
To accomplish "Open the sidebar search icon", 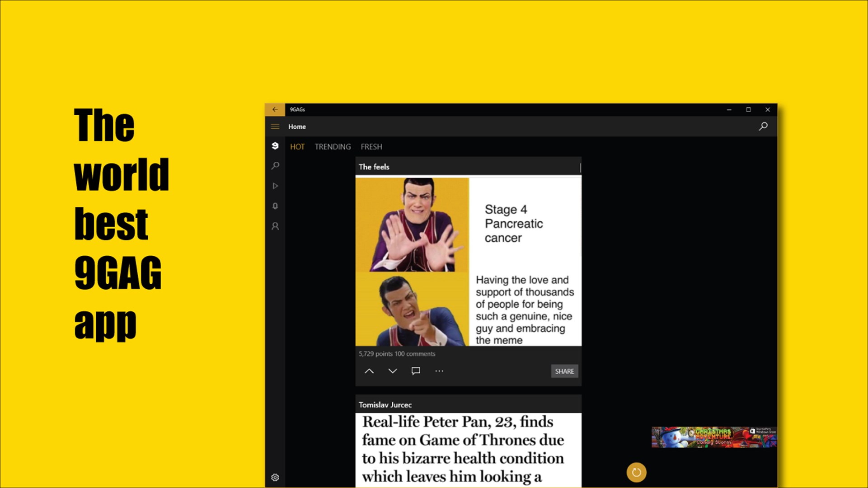I will 275,166.
